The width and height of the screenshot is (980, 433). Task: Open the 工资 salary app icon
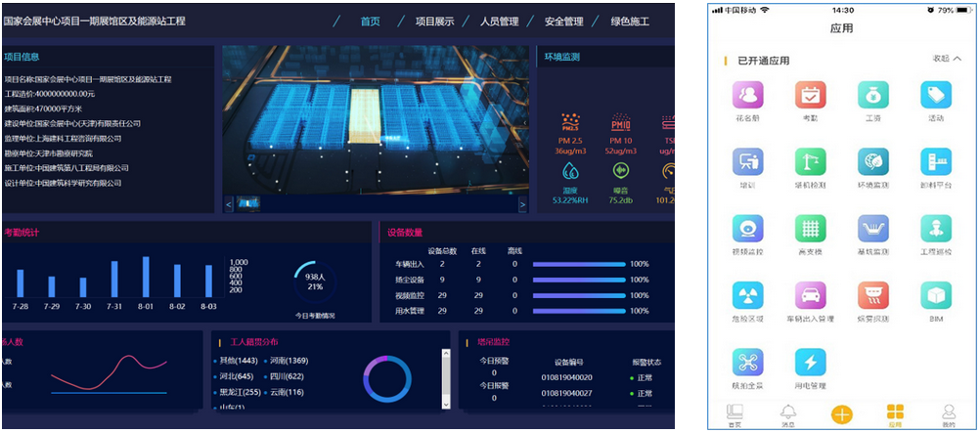[x=873, y=95]
